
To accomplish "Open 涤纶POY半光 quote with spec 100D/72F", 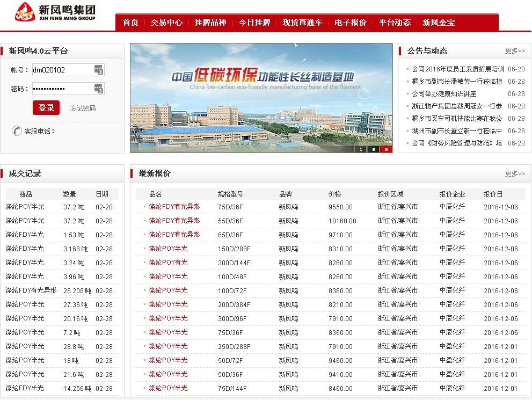I will 168,290.
